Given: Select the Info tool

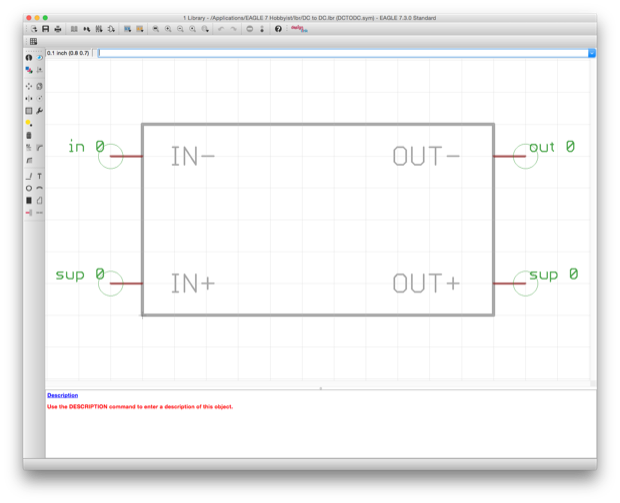Looking at the screenshot, I should point(29,58).
